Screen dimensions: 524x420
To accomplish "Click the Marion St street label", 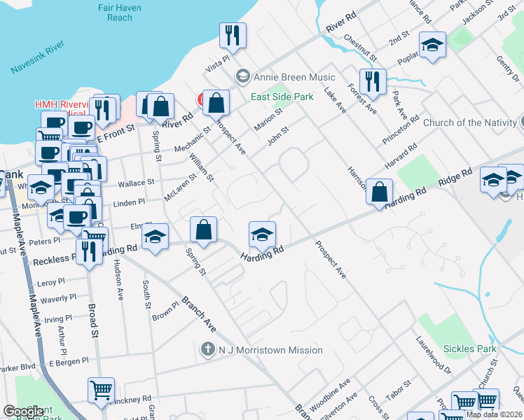I will (268, 120).
